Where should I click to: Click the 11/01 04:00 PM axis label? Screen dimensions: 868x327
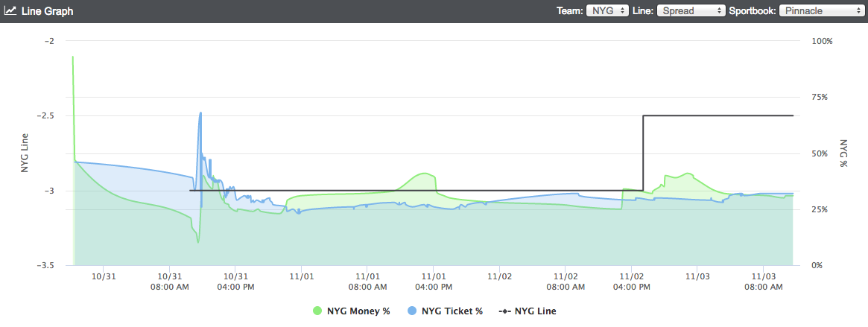pyautogui.click(x=434, y=281)
